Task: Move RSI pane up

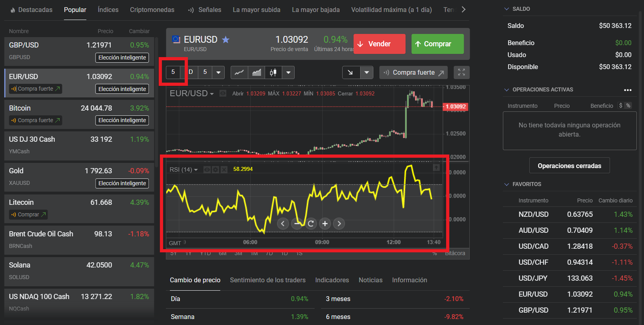Action: click(436, 168)
